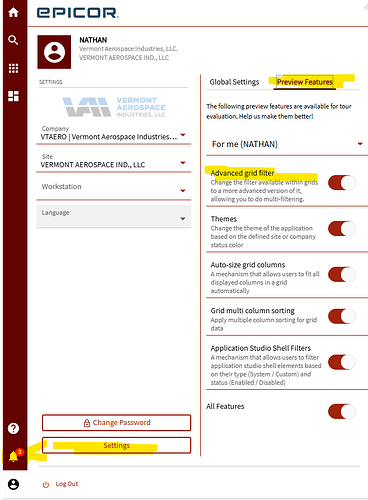The image size is (368, 500).
Task: Open notifications bell with badge
Action: 14,456
